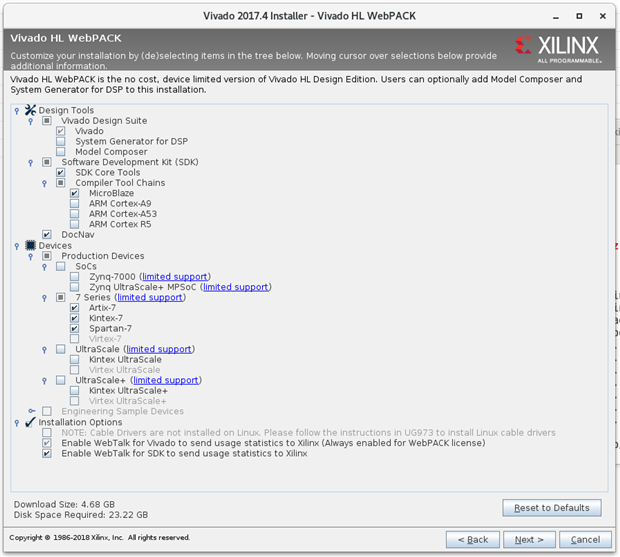Enable System Generator for DSP checkbox
The height and width of the screenshot is (557, 620).
click(60, 141)
